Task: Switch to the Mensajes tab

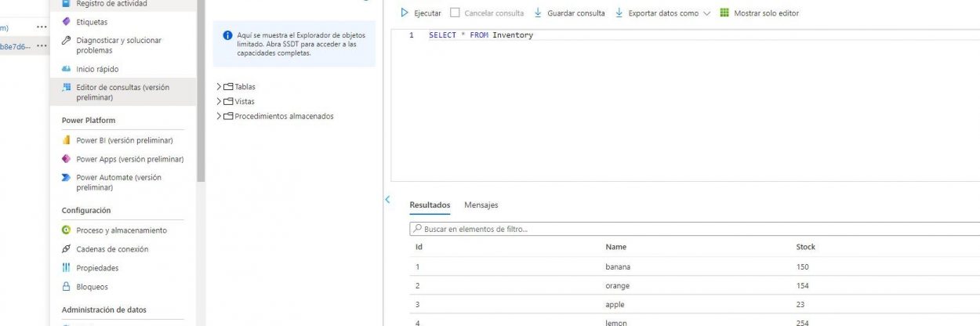Action: click(x=481, y=205)
